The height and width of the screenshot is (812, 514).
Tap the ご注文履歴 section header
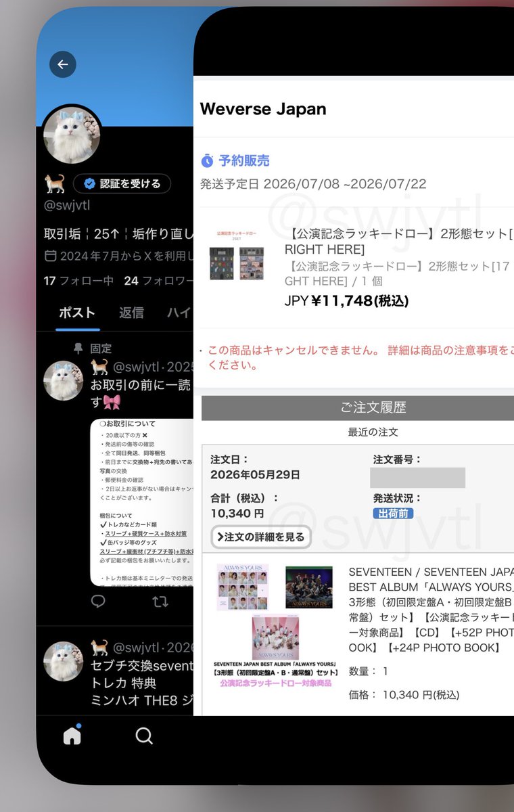[x=358, y=408]
